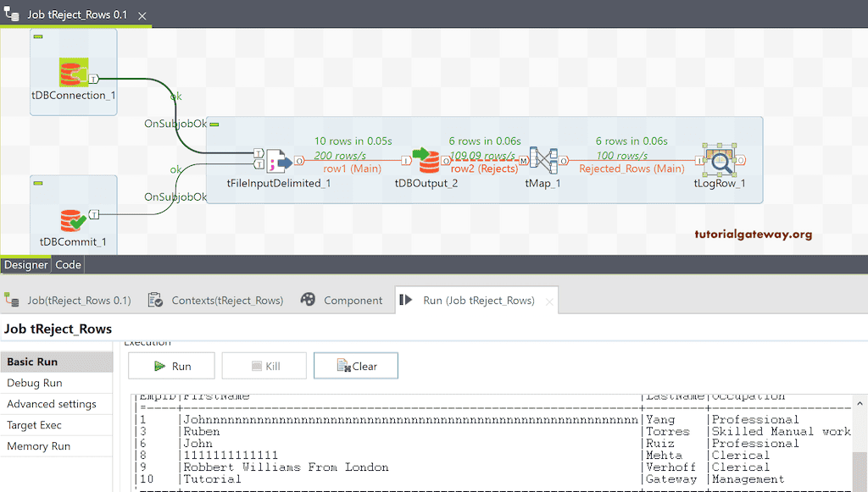Click the play icon on the Run tab
This screenshot has width=868, height=492.
point(408,300)
